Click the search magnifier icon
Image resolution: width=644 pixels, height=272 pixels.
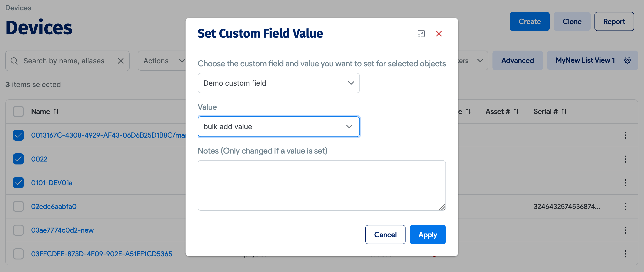pos(14,61)
